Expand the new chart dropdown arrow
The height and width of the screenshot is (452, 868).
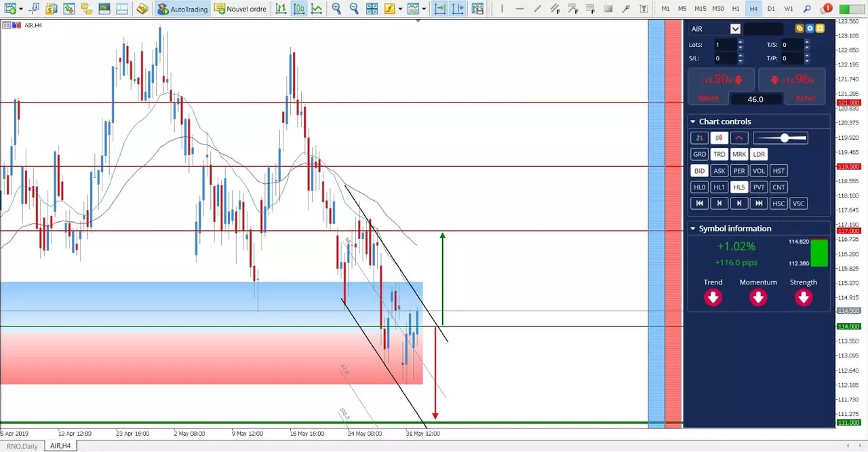[21, 10]
